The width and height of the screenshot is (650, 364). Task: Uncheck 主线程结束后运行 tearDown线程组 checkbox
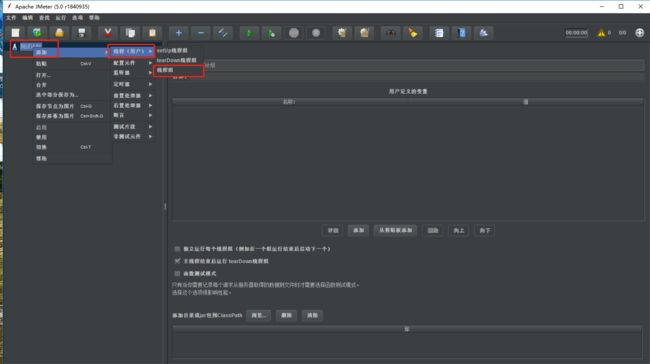(x=177, y=261)
